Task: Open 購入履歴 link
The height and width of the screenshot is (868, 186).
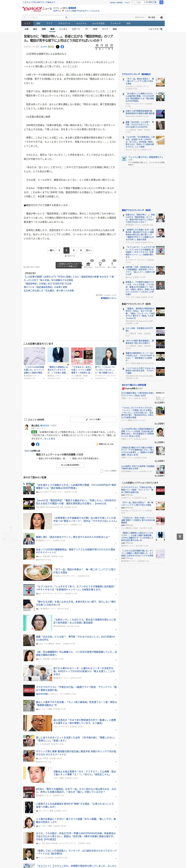Action: tap(152, 18)
